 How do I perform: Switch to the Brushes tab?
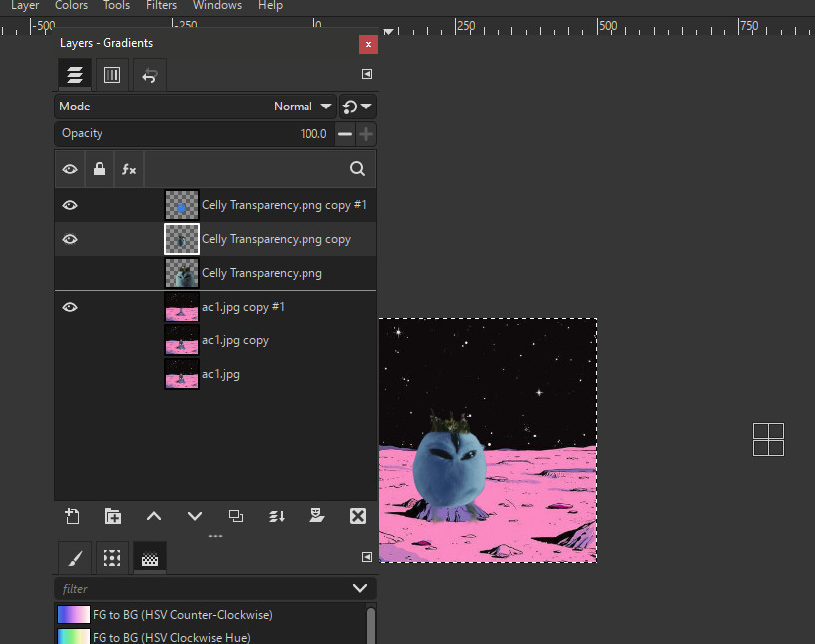pos(75,558)
